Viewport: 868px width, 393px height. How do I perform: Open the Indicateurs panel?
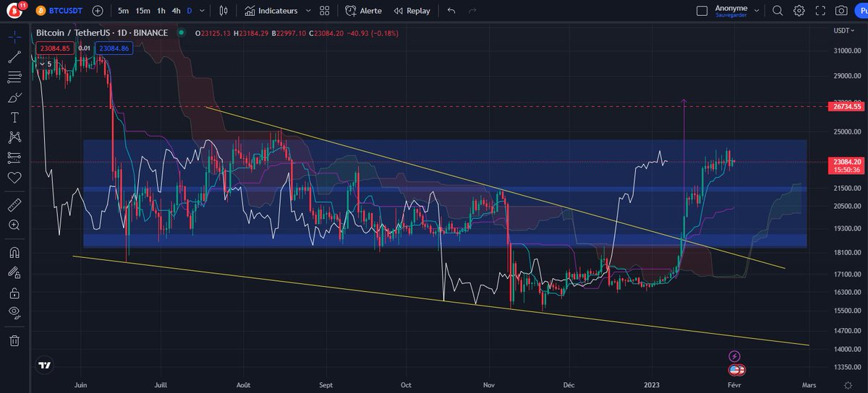(271, 11)
